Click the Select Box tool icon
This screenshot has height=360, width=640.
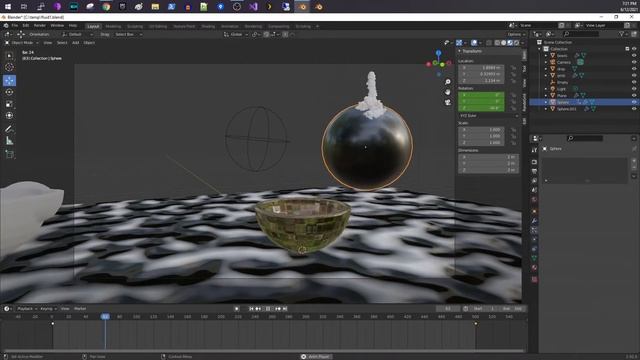click(9, 55)
